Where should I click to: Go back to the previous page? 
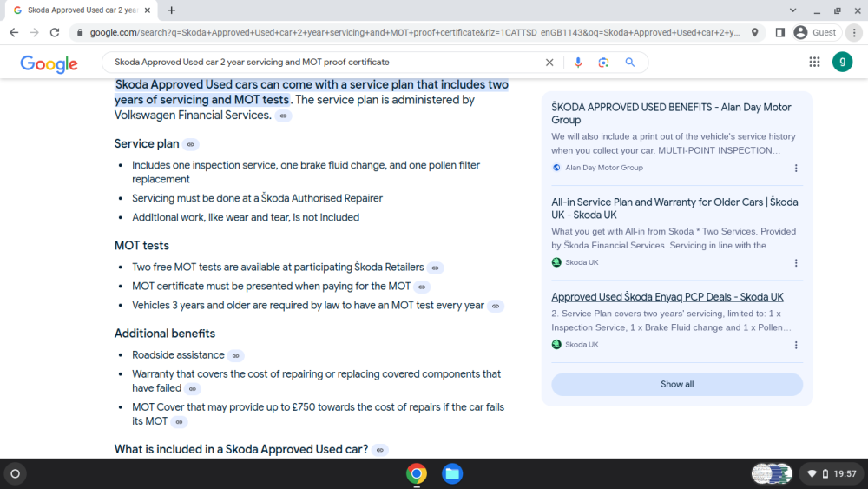[x=14, y=33]
